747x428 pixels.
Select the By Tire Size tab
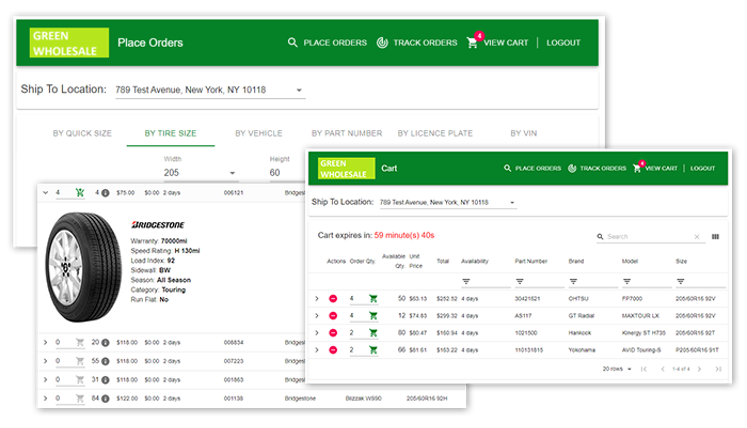point(171,133)
